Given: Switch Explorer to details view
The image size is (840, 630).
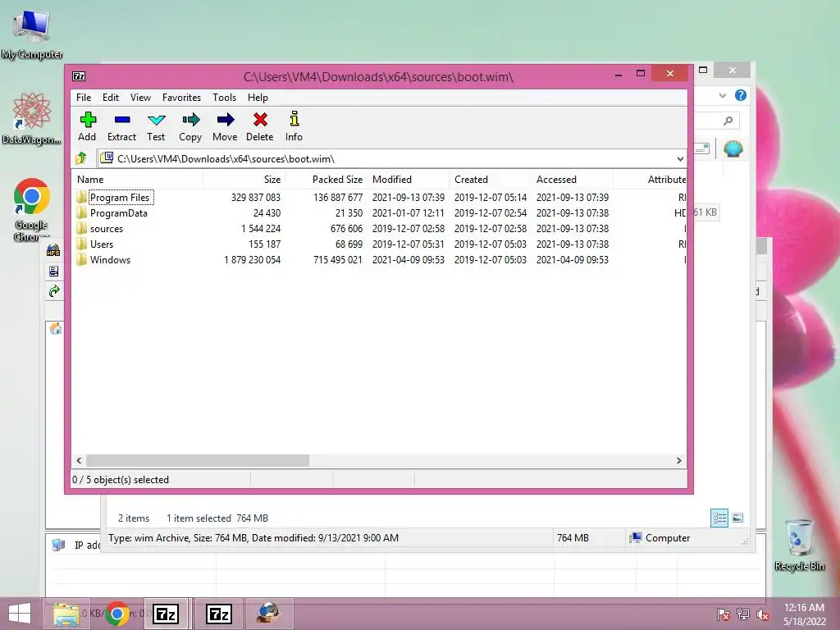Looking at the screenshot, I should click(719, 518).
